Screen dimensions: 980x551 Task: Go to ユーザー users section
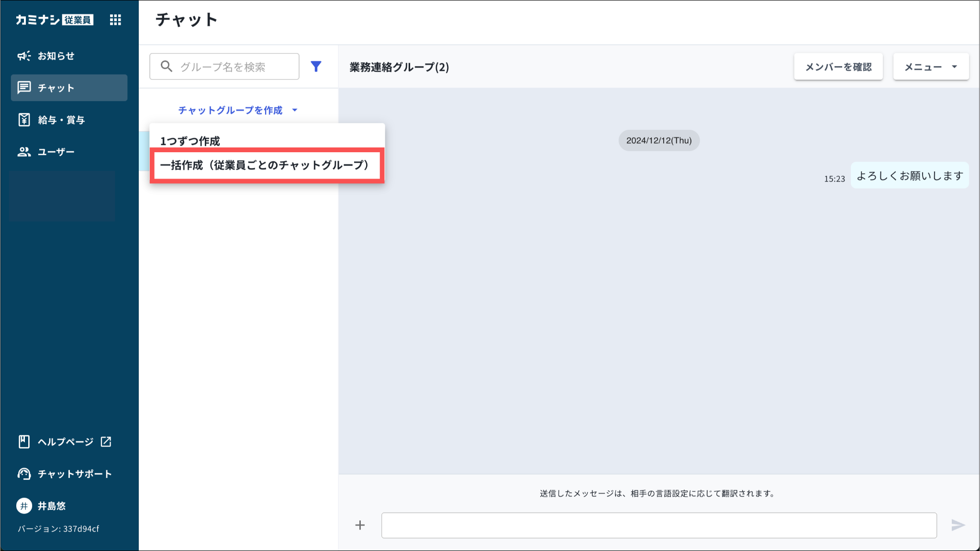56,152
